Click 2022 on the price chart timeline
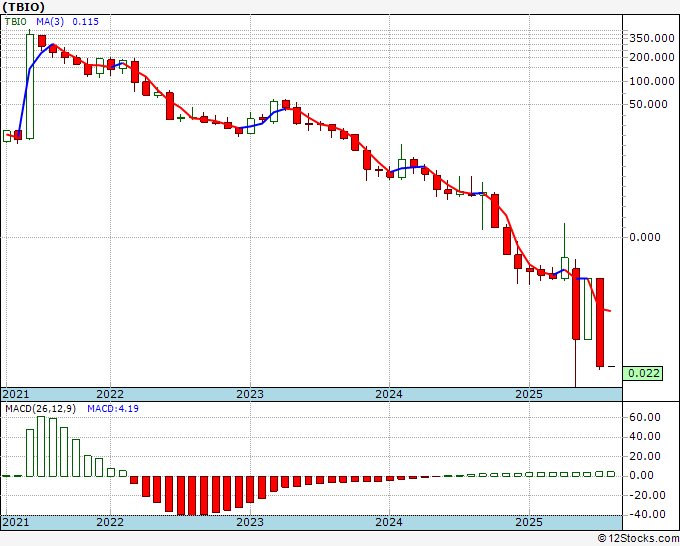 tap(110, 394)
